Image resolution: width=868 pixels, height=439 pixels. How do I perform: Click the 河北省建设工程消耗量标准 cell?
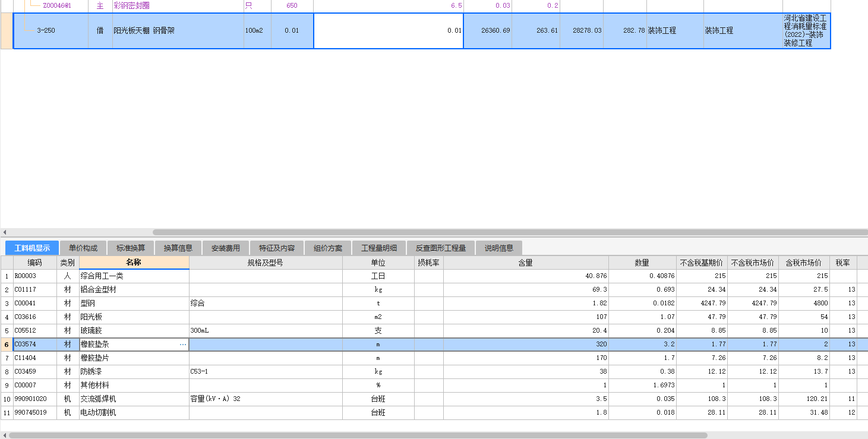tap(806, 31)
